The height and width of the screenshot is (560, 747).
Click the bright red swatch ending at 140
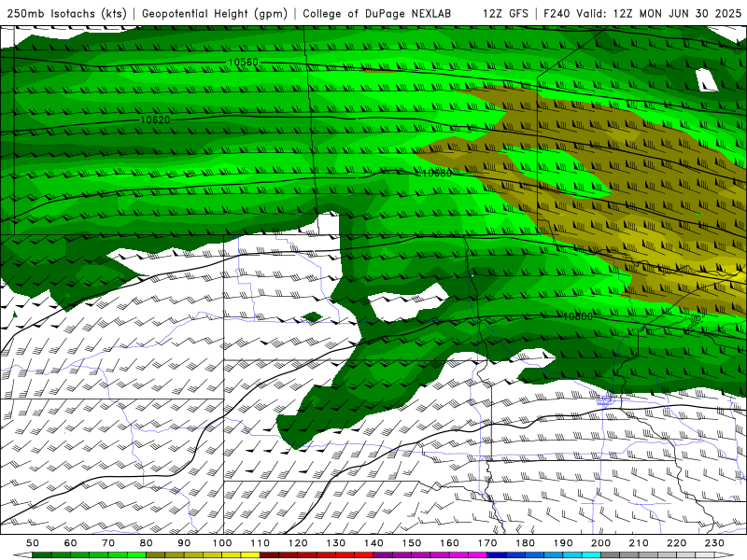point(364,555)
